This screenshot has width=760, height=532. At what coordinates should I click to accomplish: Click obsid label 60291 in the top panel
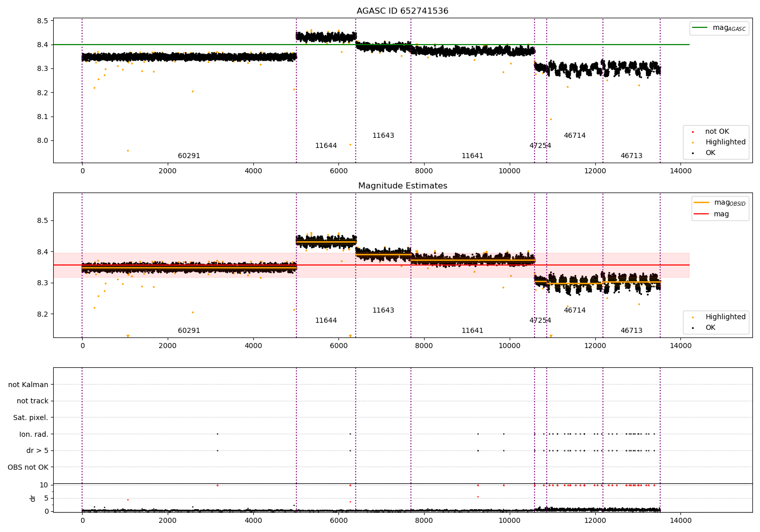pyautogui.click(x=189, y=156)
